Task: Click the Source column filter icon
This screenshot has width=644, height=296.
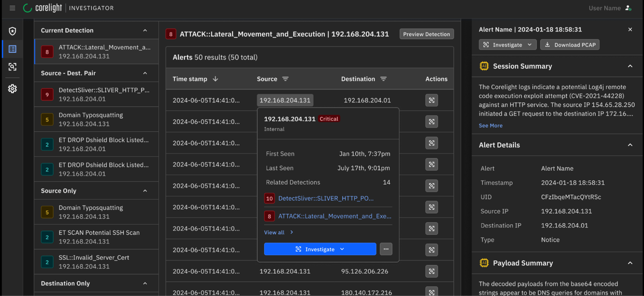Action: pyautogui.click(x=285, y=79)
